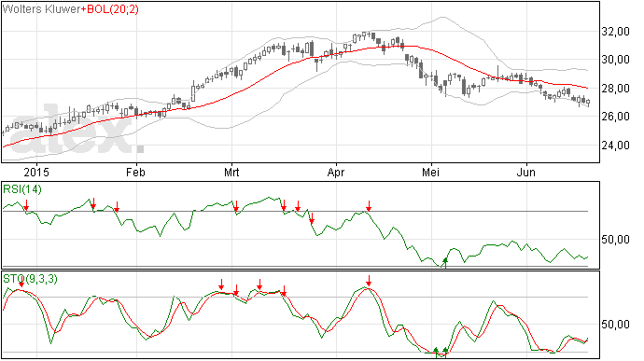Select the Mrt month on time axis

tap(231, 172)
